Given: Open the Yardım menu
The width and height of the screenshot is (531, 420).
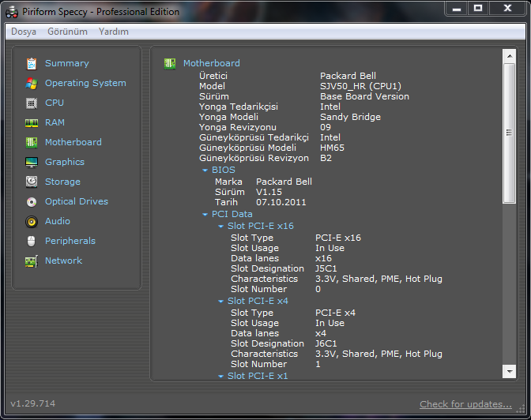Looking at the screenshot, I should click(x=114, y=32).
